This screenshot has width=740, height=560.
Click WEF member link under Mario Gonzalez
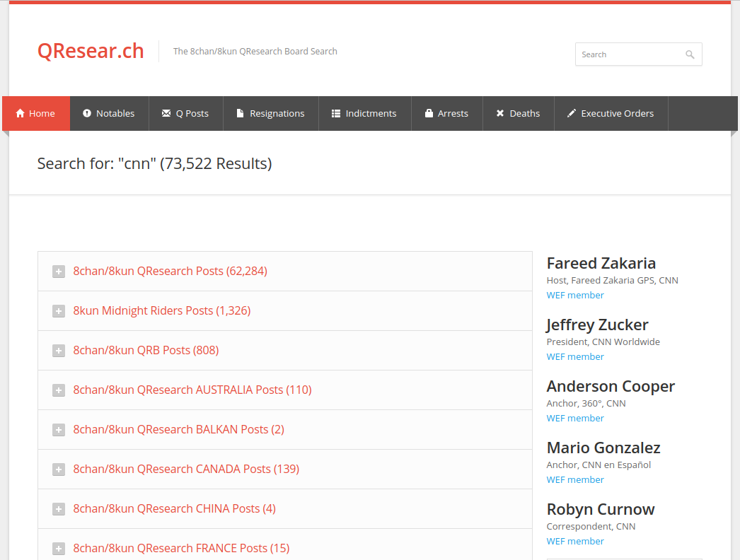(575, 480)
